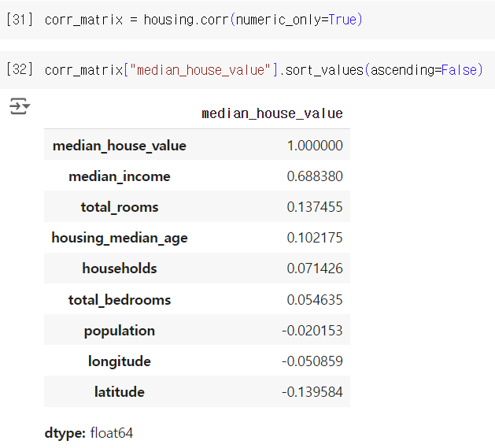The image size is (495, 448).
Task: Run cell number 32
Action: tap(20, 69)
